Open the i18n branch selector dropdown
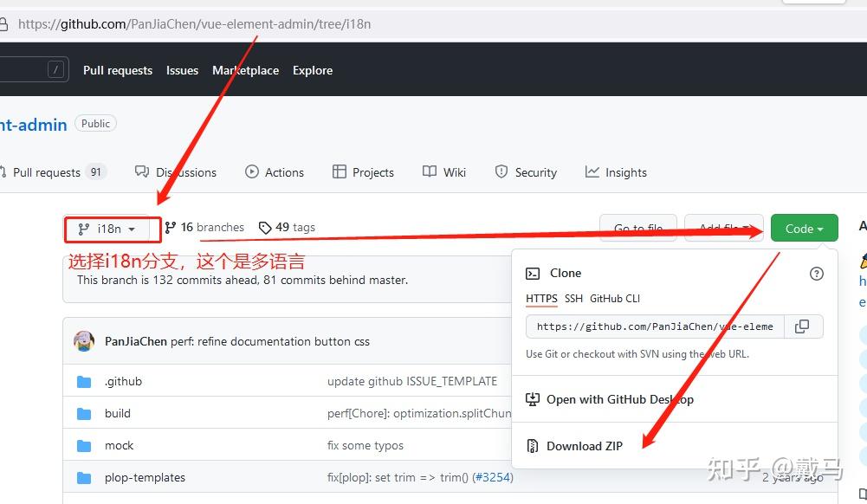 click(x=111, y=229)
